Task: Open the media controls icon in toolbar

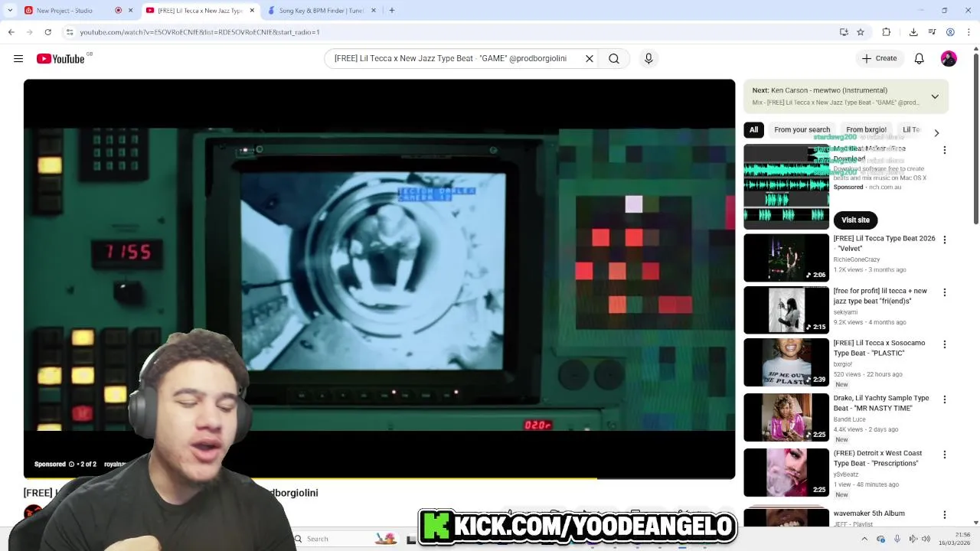Action: [932, 32]
